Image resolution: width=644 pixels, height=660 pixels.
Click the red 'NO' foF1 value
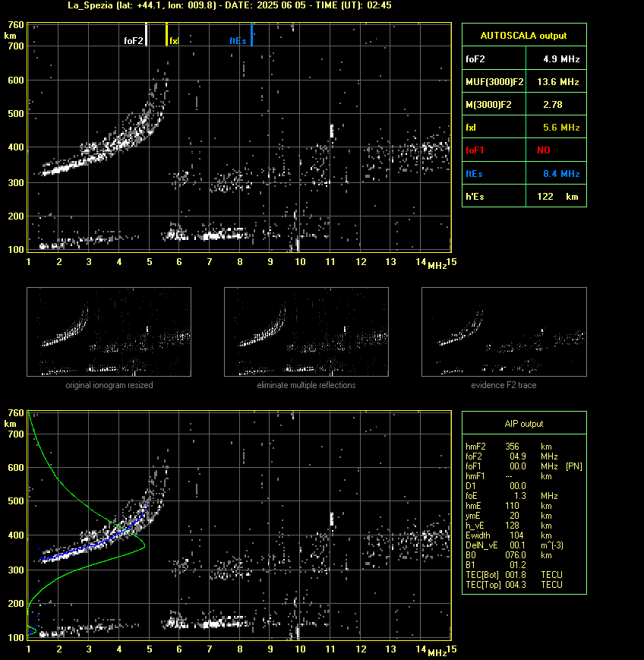[x=544, y=150]
